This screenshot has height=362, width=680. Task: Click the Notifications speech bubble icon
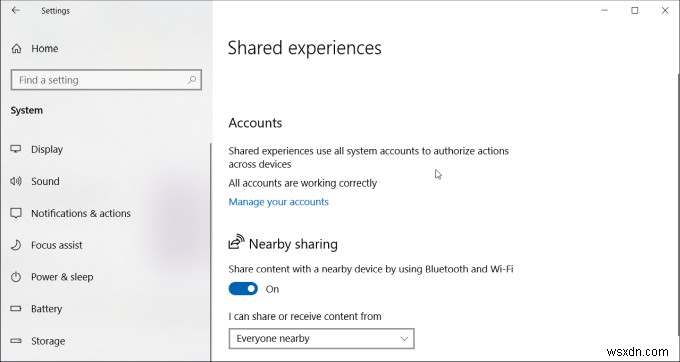point(16,213)
